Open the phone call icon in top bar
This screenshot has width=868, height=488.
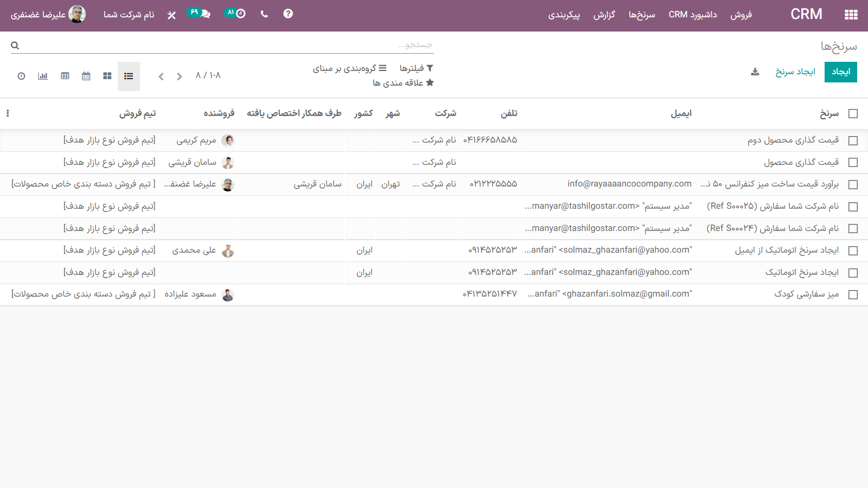[264, 14]
